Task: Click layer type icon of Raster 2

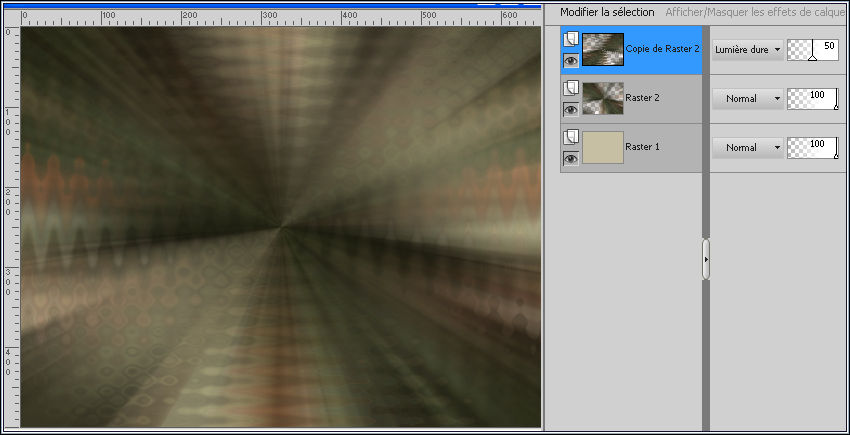Action: 571,87
